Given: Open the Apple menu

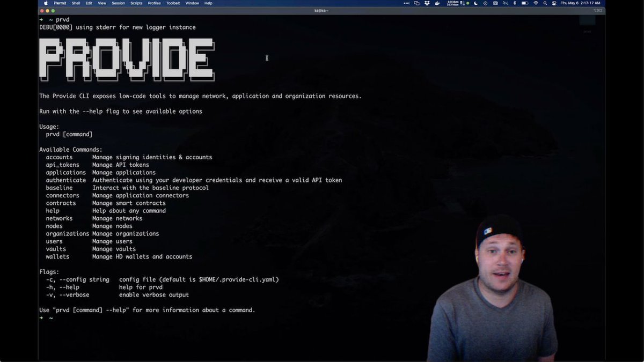Looking at the screenshot, I should (x=46, y=3).
